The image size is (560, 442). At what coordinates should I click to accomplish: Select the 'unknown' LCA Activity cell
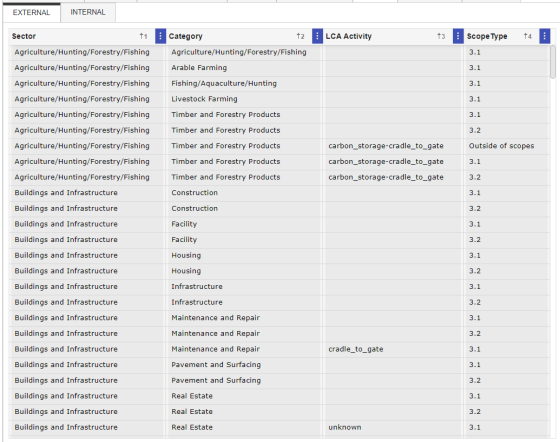click(x=393, y=427)
